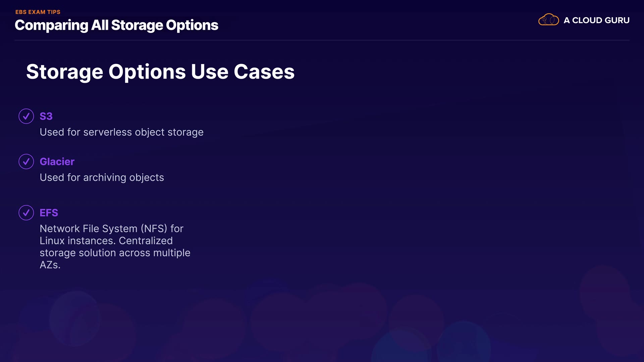Click the 'Network File System (NFS) for' line
The height and width of the screenshot is (362, 644).
[x=111, y=229]
